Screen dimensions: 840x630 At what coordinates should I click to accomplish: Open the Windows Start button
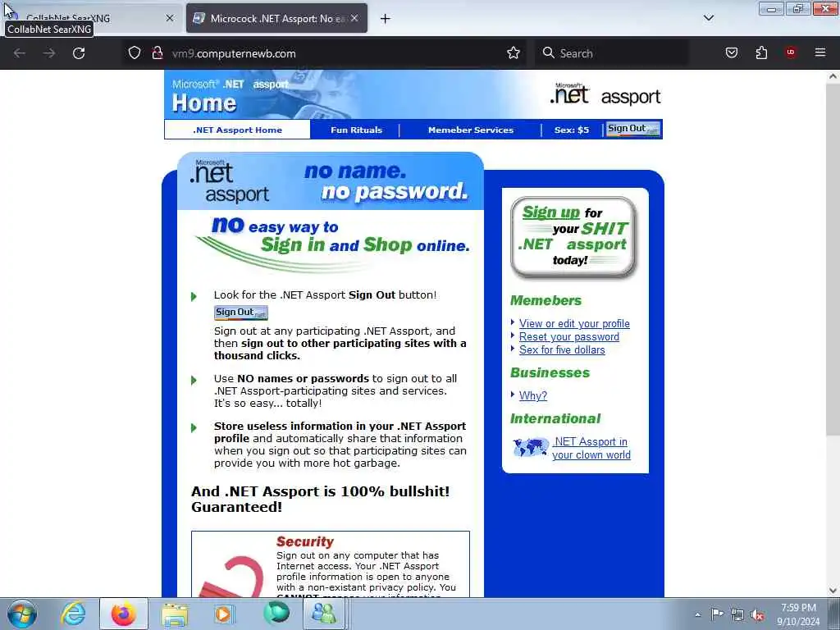(x=22, y=614)
